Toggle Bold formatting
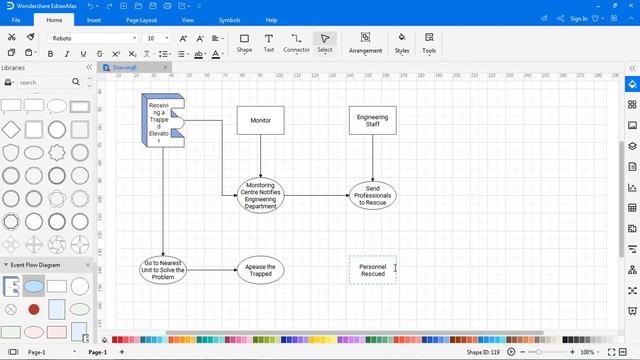Image resolution: width=640 pixels, height=360 pixels. 50,54
